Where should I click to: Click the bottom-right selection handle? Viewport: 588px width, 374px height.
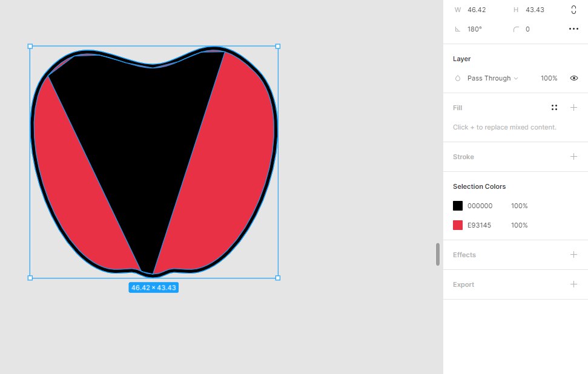point(278,278)
